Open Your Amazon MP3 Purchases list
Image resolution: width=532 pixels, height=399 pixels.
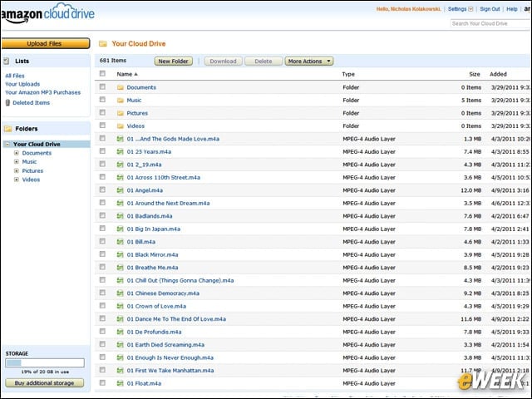(x=42, y=92)
